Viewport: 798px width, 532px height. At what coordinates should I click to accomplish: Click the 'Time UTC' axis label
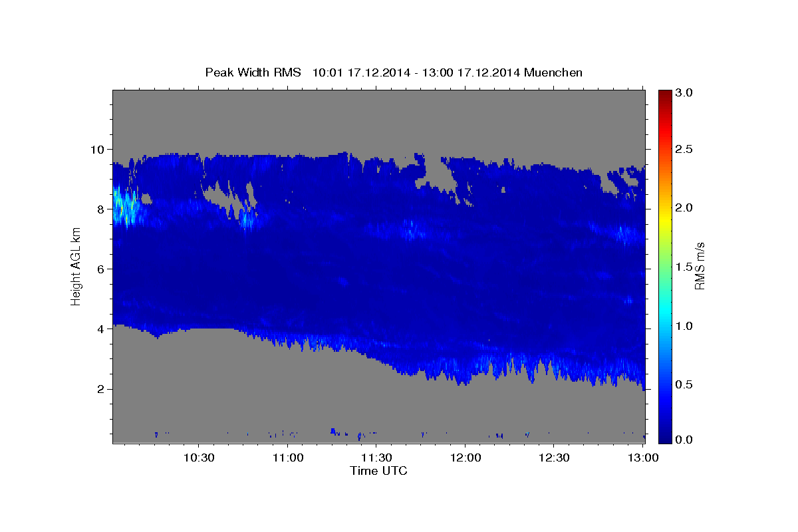pyautogui.click(x=378, y=471)
